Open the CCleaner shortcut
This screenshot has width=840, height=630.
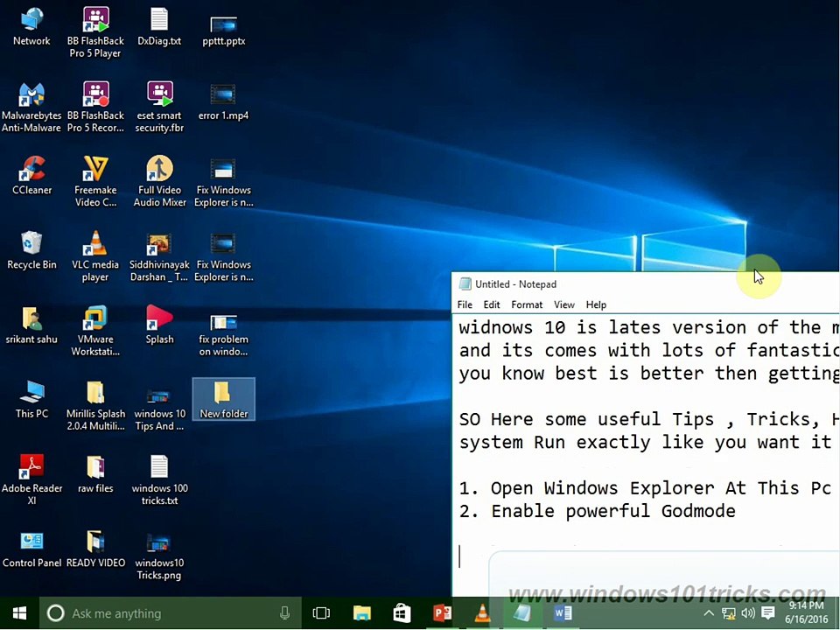click(x=31, y=177)
